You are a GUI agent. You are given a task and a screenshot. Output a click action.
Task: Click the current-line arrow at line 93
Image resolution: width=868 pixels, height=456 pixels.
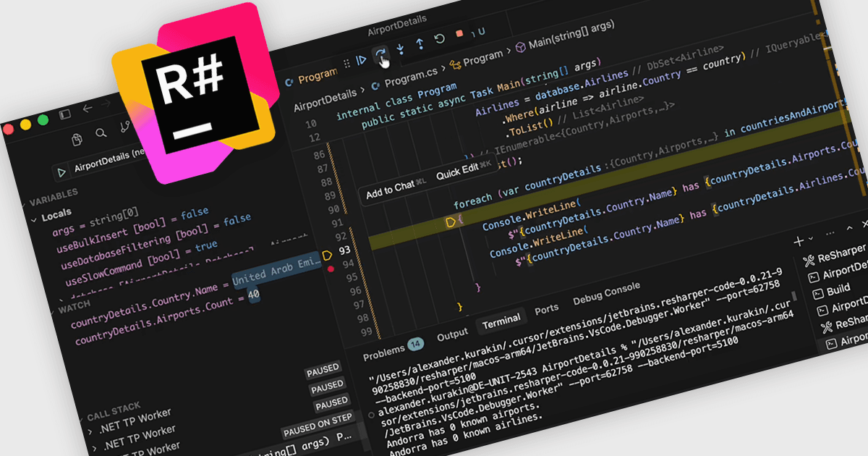(x=326, y=254)
